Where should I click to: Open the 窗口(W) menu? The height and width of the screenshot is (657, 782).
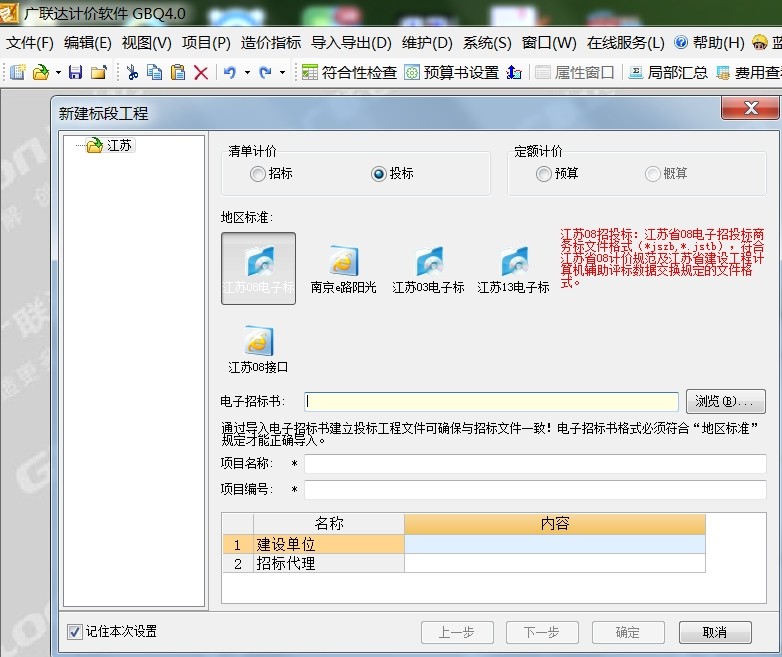[549, 43]
